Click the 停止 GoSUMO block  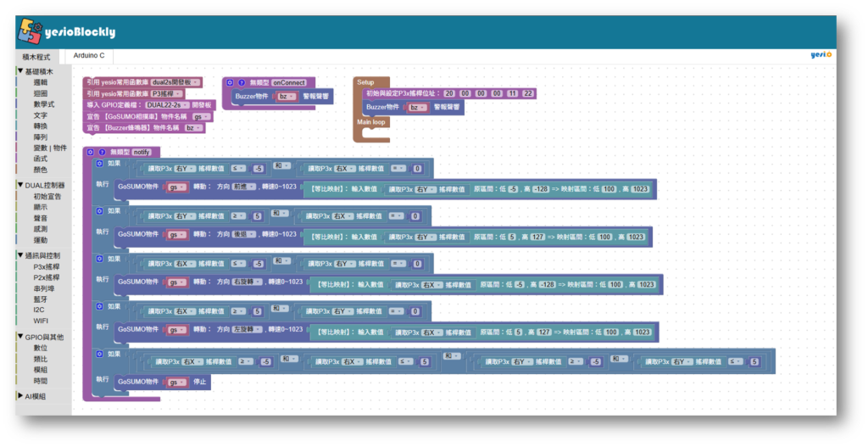(162, 382)
